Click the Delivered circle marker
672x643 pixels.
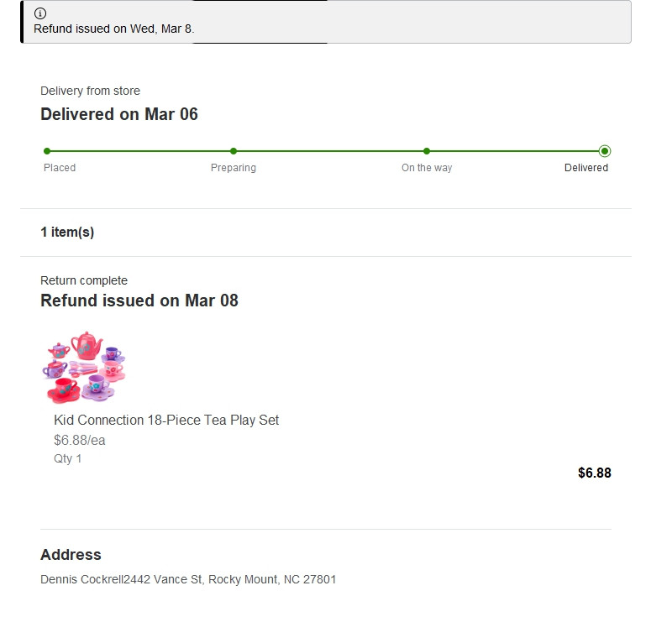pos(605,151)
